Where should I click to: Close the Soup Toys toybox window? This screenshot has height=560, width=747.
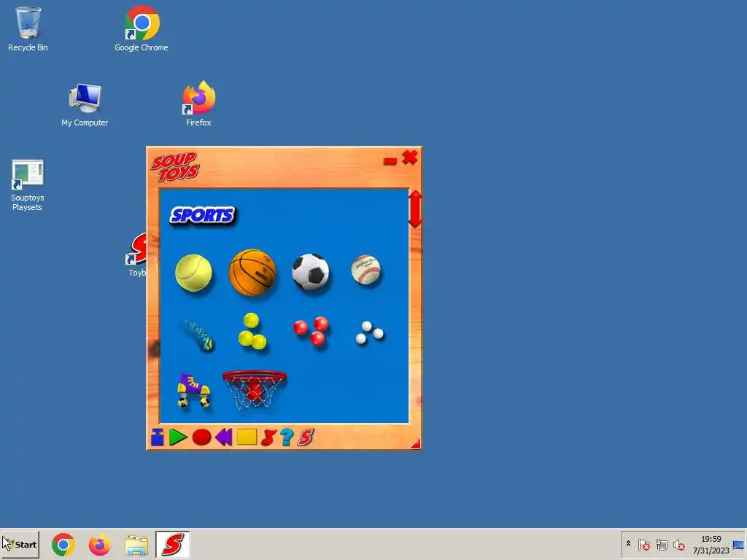[x=410, y=157]
